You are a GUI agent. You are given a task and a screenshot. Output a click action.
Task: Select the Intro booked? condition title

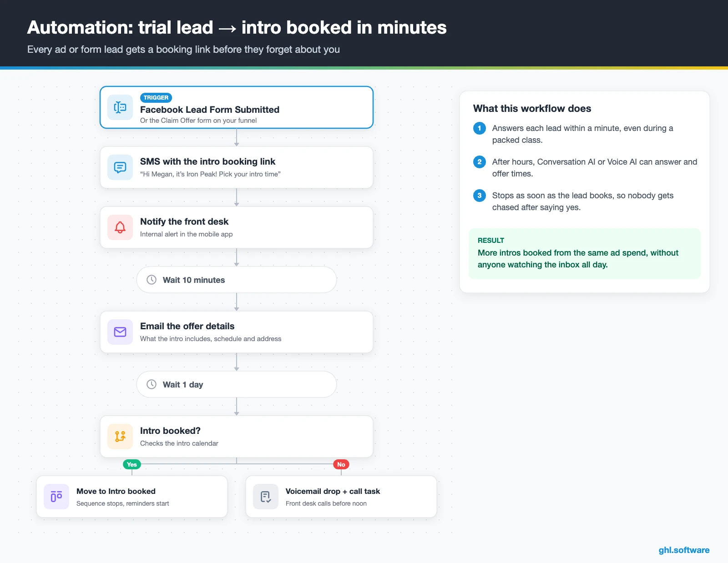coord(170,431)
